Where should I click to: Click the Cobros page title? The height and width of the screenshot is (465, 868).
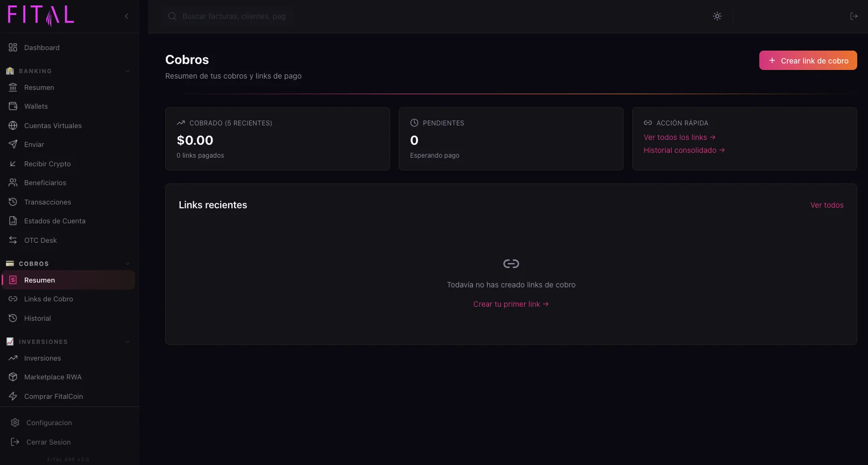[x=187, y=60]
